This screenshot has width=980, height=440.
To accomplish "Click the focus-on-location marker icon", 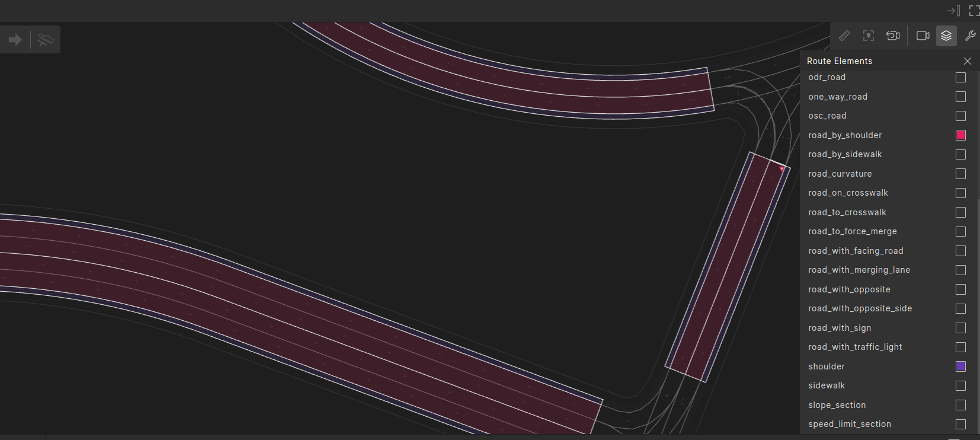I will click(x=868, y=36).
